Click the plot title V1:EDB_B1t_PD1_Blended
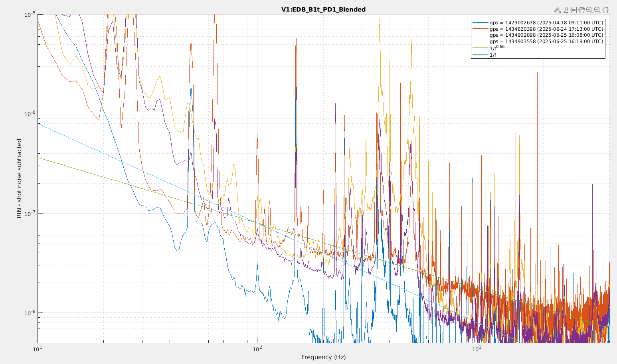 [x=323, y=9]
